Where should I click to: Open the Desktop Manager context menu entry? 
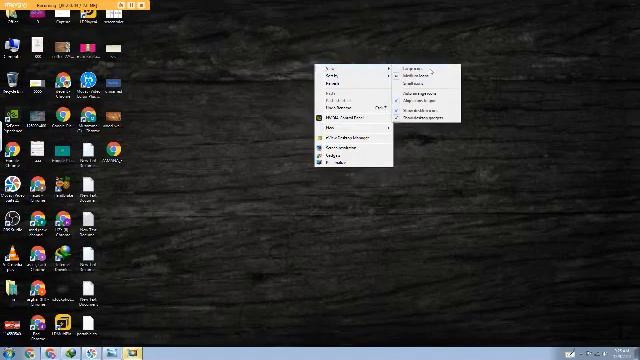click(x=353, y=138)
